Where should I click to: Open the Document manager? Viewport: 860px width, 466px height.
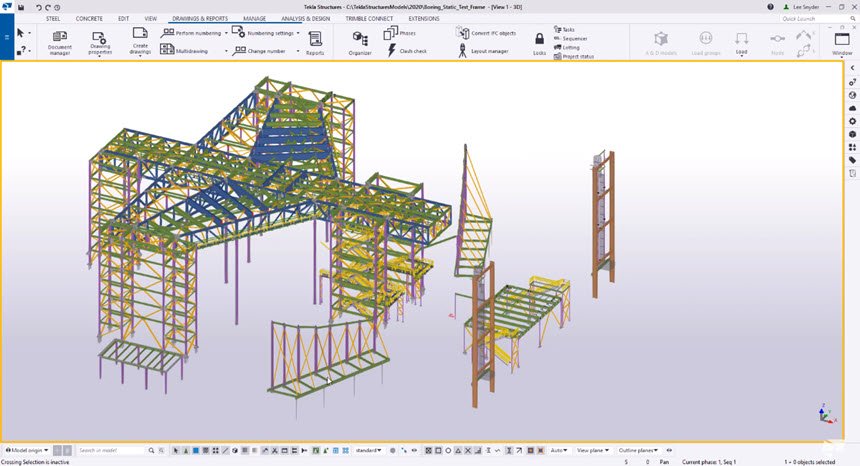(60, 42)
